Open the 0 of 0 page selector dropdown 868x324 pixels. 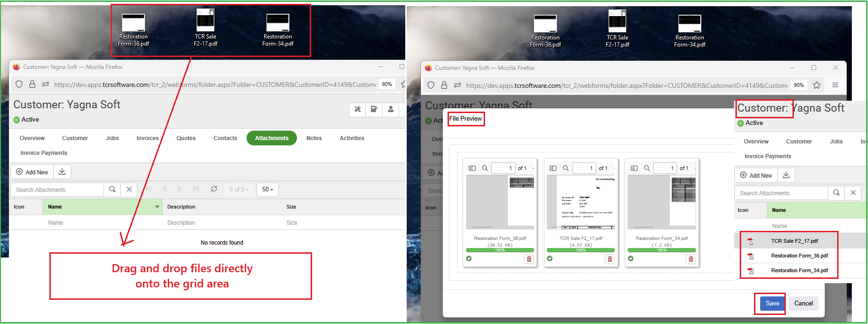pyautogui.click(x=239, y=189)
